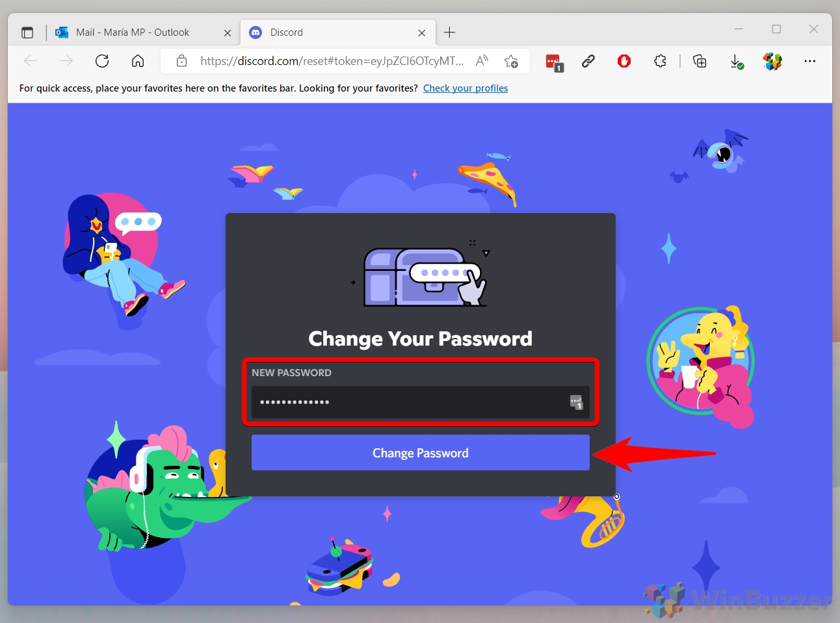Open the browser home page
Viewport: 840px width, 623px height.
click(138, 61)
